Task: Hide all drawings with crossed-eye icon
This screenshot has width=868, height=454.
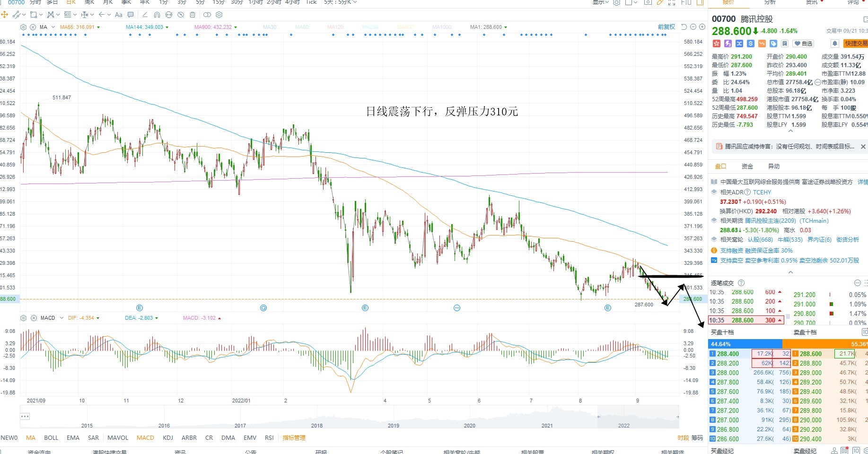Action: 181,15
